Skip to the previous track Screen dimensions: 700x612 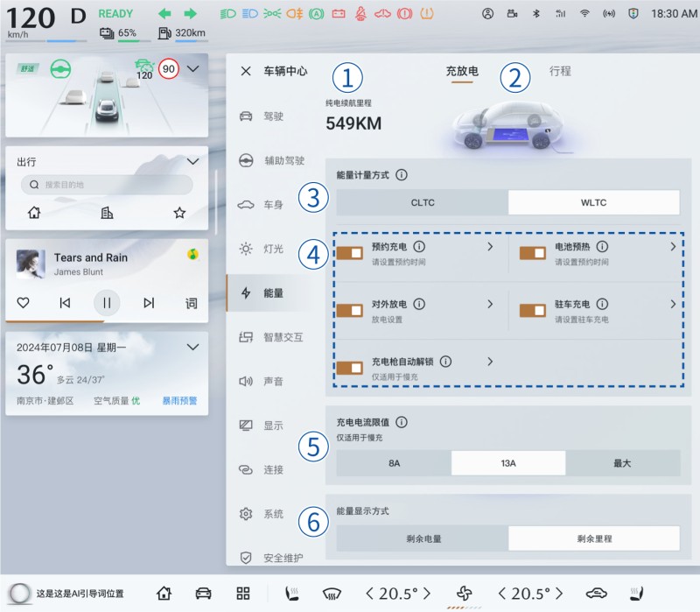click(x=65, y=303)
